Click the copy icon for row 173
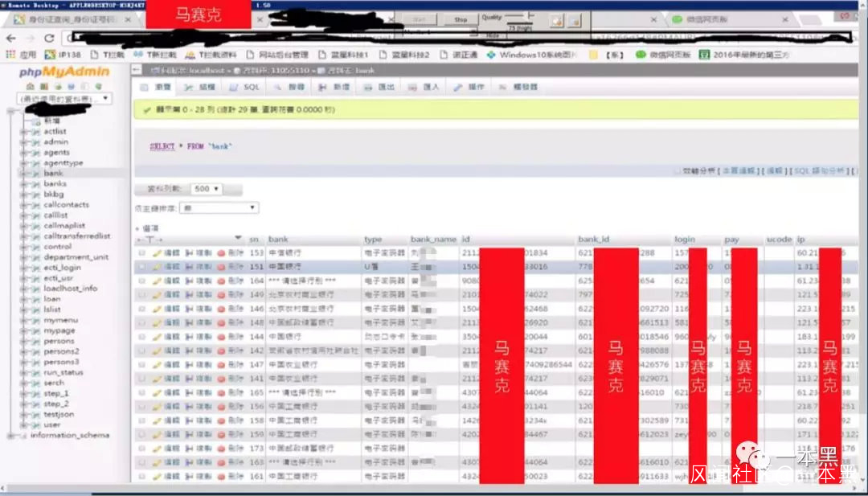Screen dimensions: 868x496 [x=189, y=449]
